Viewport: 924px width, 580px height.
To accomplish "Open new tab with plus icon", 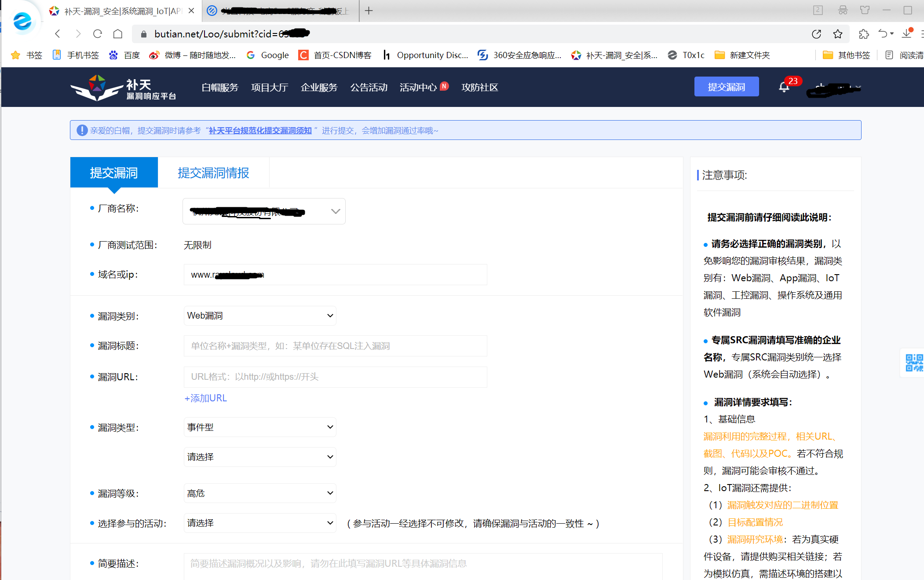I will [369, 11].
